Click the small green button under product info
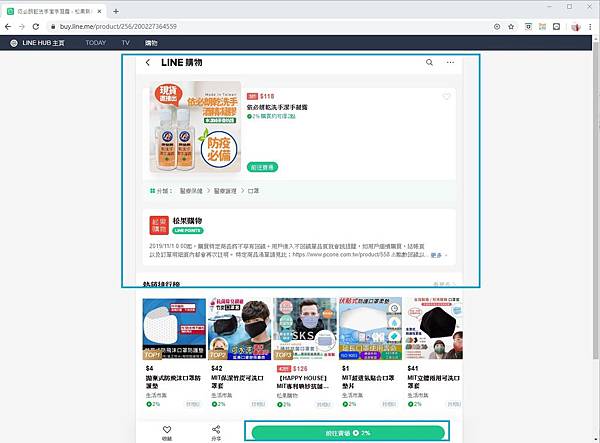Image resolution: width=600 pixels, height=443 pixels. tap(262, 167)
